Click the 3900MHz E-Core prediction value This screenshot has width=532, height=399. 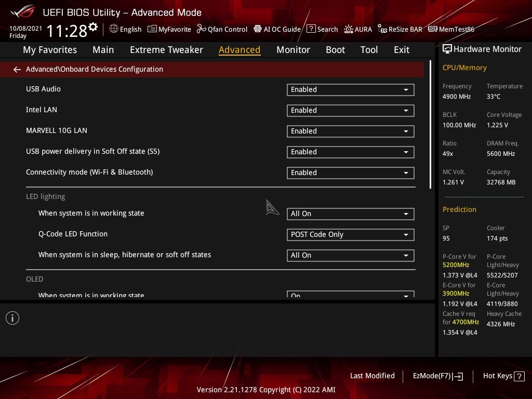pyautogui.click(x=456, y=293)
